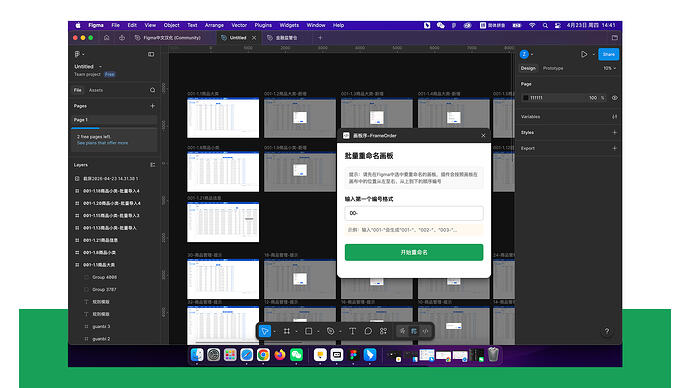Open the help question mark button

click(607, 331)
